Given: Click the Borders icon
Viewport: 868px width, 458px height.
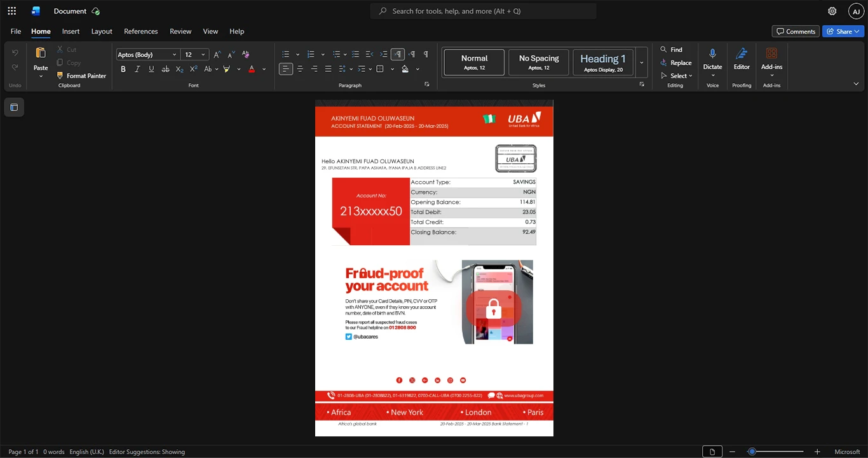Looking at the screenshot, I should coord(380,69).
